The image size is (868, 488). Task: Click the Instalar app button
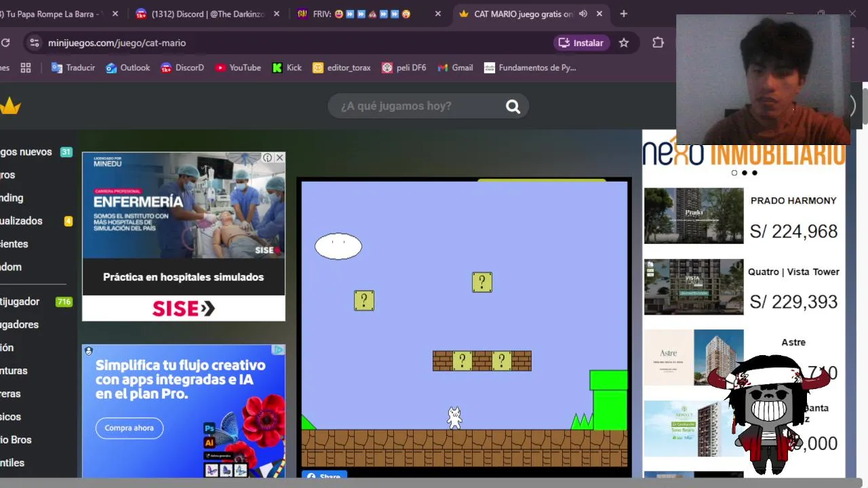point(581,43)
